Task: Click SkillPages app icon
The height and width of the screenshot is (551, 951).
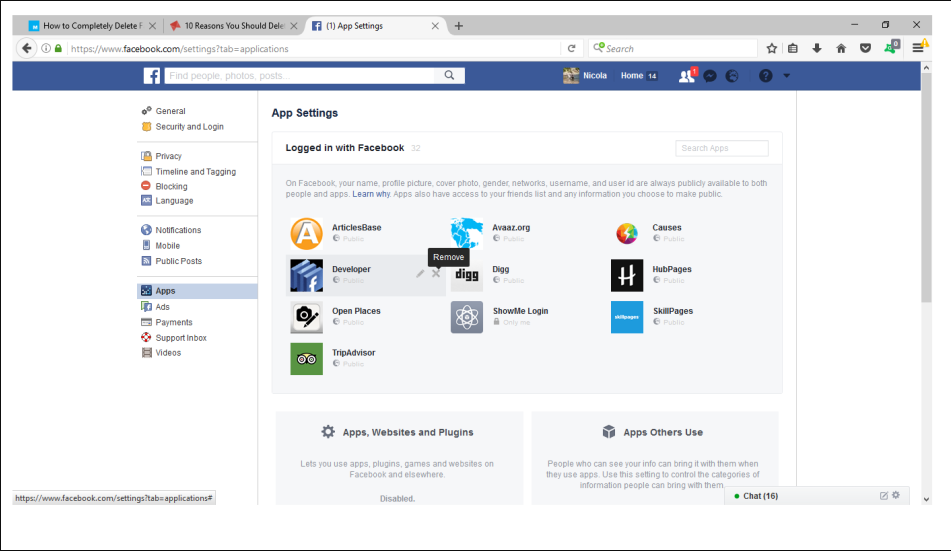Action: pyautogui.click(x=627, y=317)
